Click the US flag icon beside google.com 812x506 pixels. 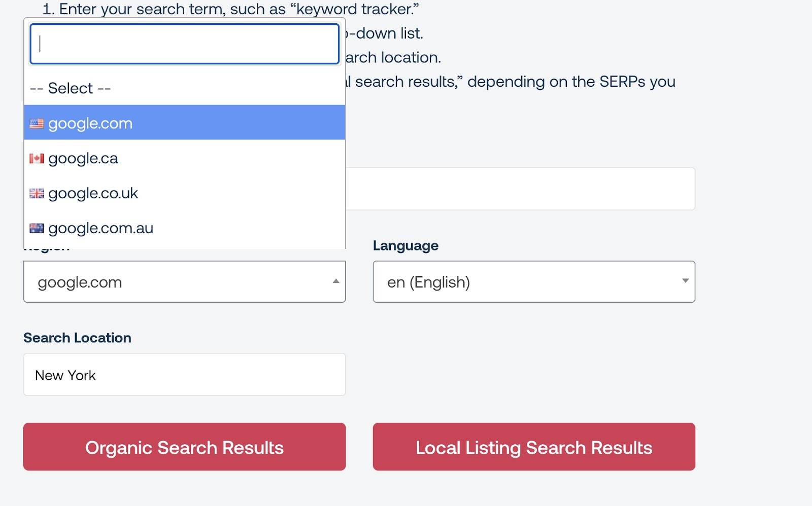pyautogui.click(x=36, y=123)
